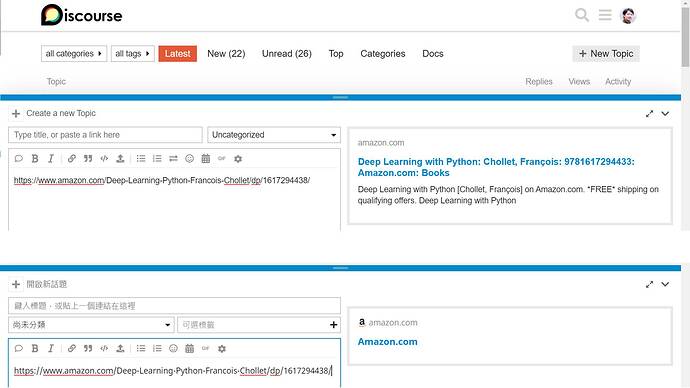Viewport: 690px width, 388px height.
Task: Open the user avatar menu
Action: pyautogui.click(x=628, y=15)
